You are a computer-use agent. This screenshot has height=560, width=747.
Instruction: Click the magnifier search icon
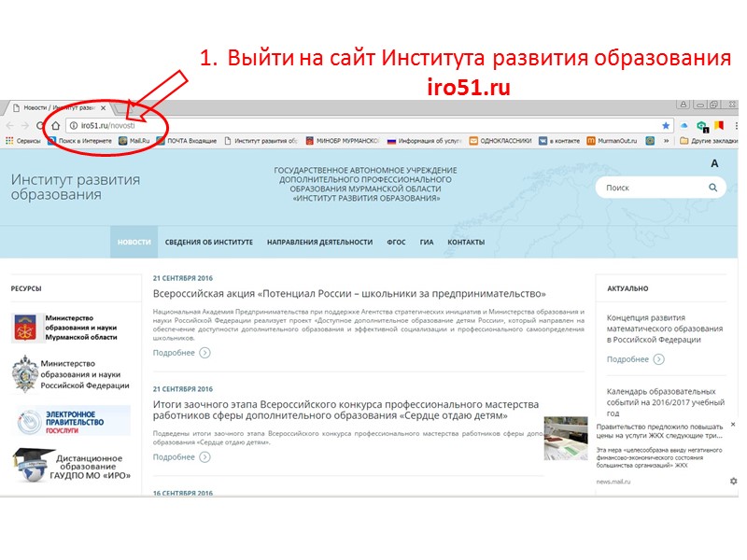[712, 188]
